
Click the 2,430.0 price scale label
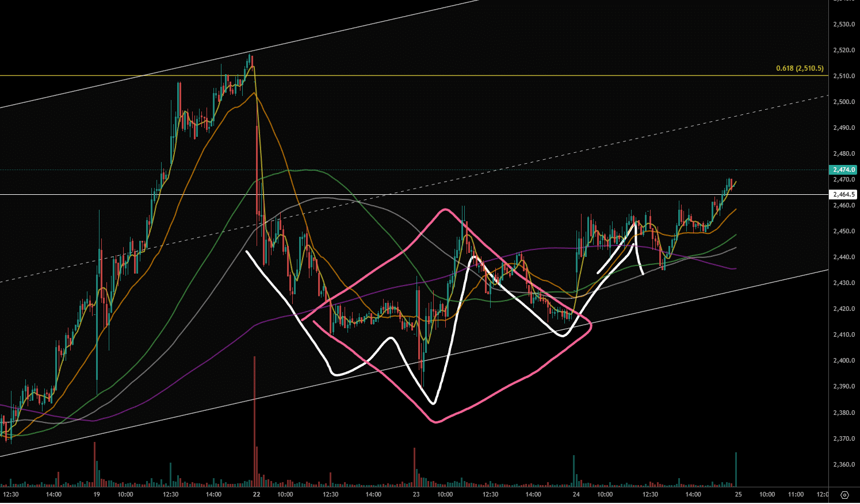(844, 283)
